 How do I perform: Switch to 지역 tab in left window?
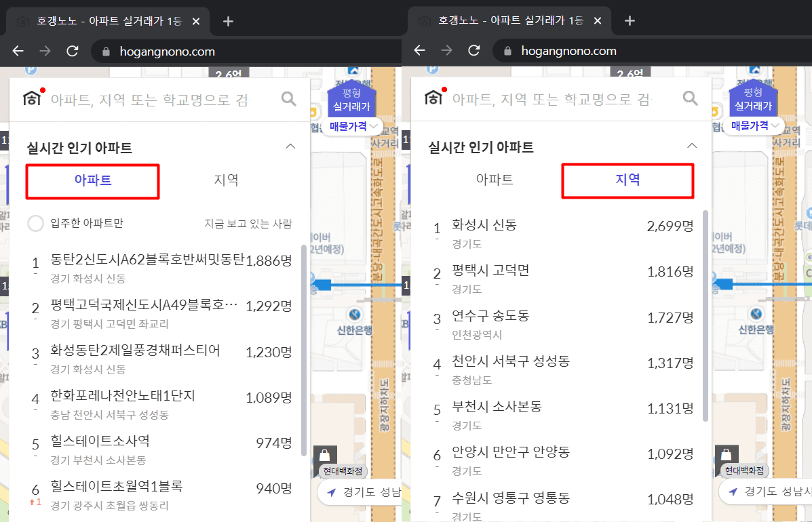click(x=226, y=180)
